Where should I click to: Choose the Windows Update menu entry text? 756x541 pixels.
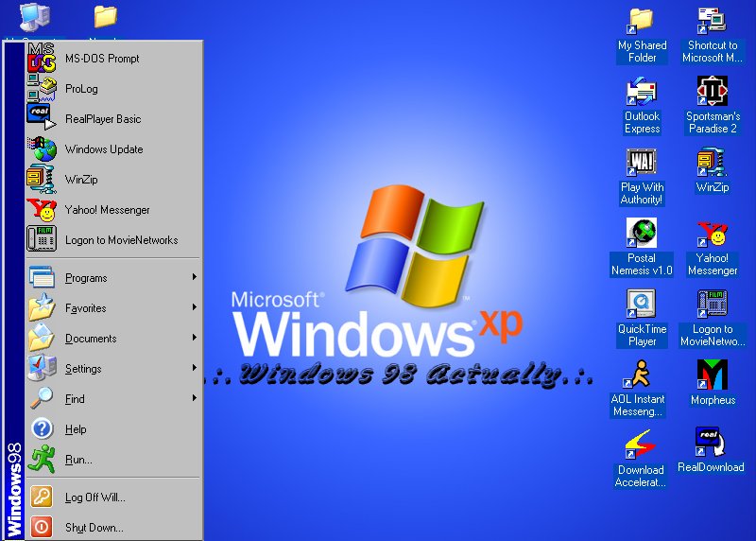(x=104, y=149)
